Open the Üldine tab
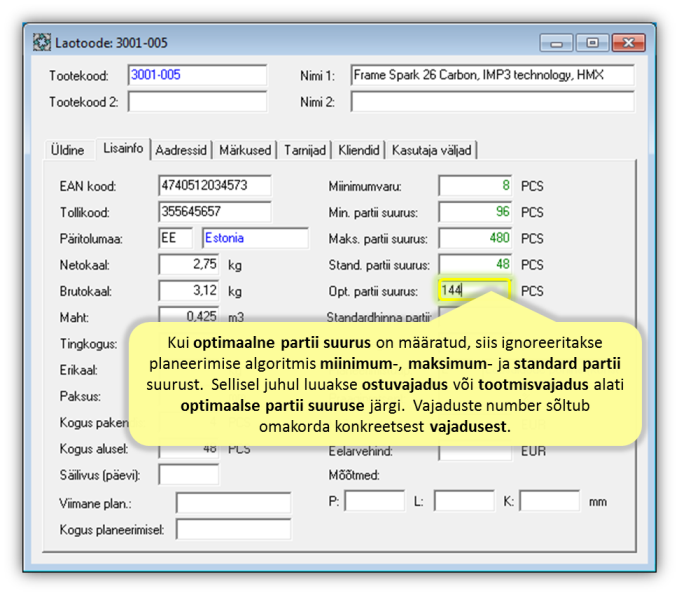The height and width of the screenshot is (595, 679). [67, 150]
